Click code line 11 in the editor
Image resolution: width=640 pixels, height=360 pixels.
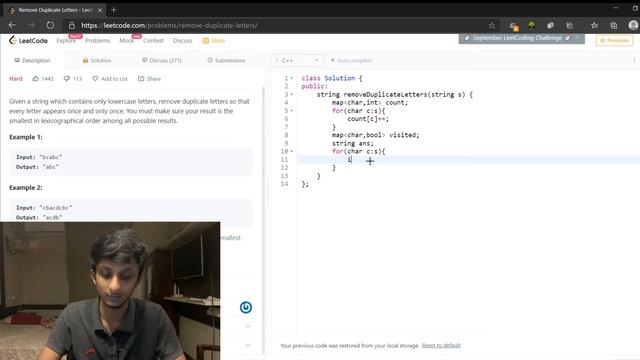point(468,160)
